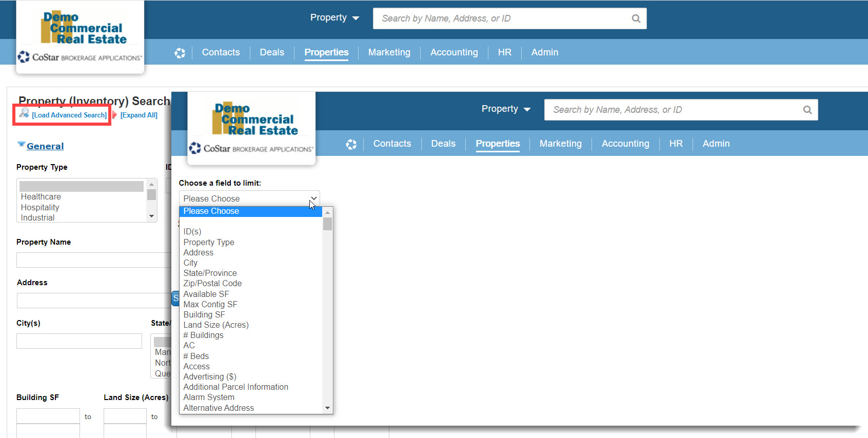Select # Buildings from the field dropdown list
The image size is (868, 438).
click(251, 335)
